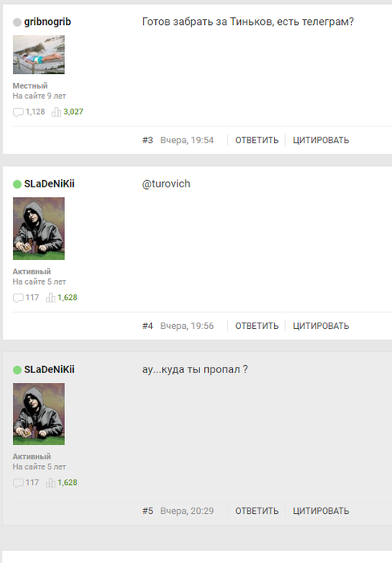The width and height of the screenshot is (392, 563).
Task: Click the message count icon under gribnogrib
Action: (x=18, y=112)
